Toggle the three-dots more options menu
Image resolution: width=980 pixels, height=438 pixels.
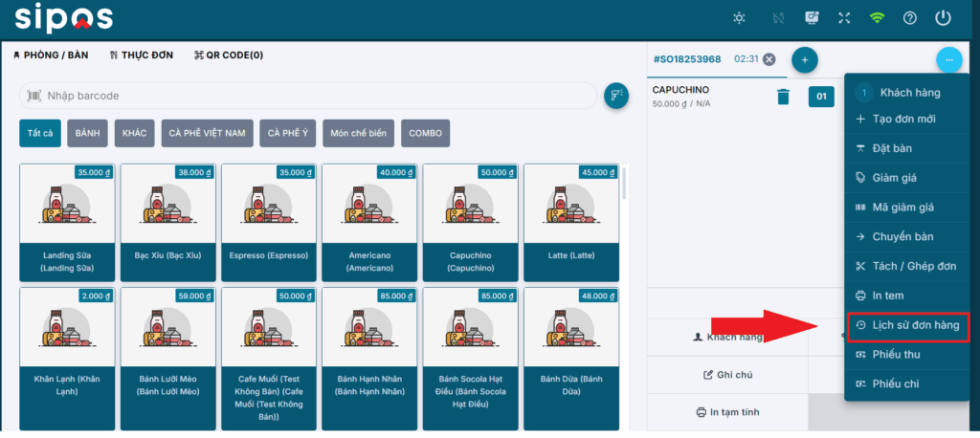click(948, 59)
